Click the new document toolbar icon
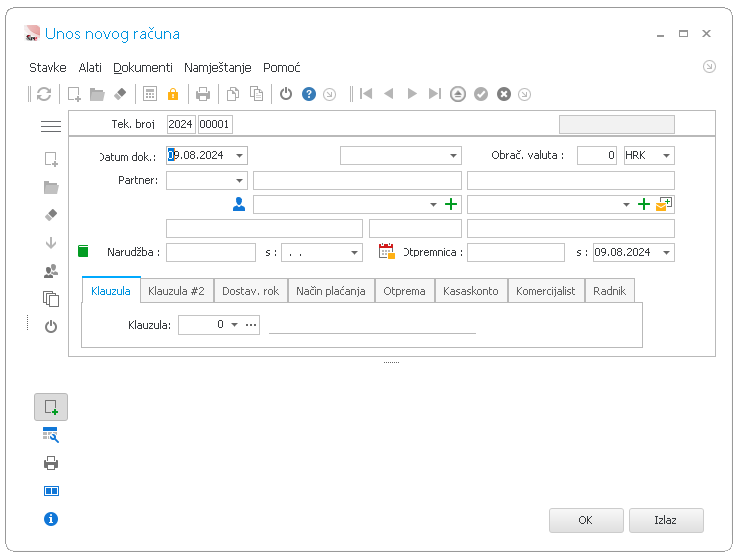The image size is (739, 559). (74, 94)
